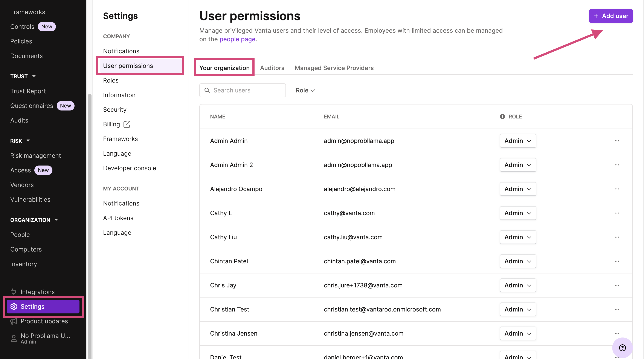This screenshot has height=359, width=644.
Task: Click the search magnifier icon
Action: tap(207, 90)
